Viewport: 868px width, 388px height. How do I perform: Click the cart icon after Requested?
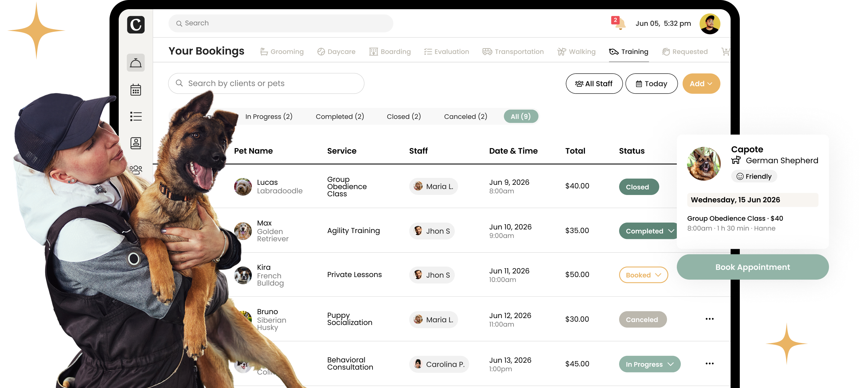pyautogui.click(x=725, y=52)
